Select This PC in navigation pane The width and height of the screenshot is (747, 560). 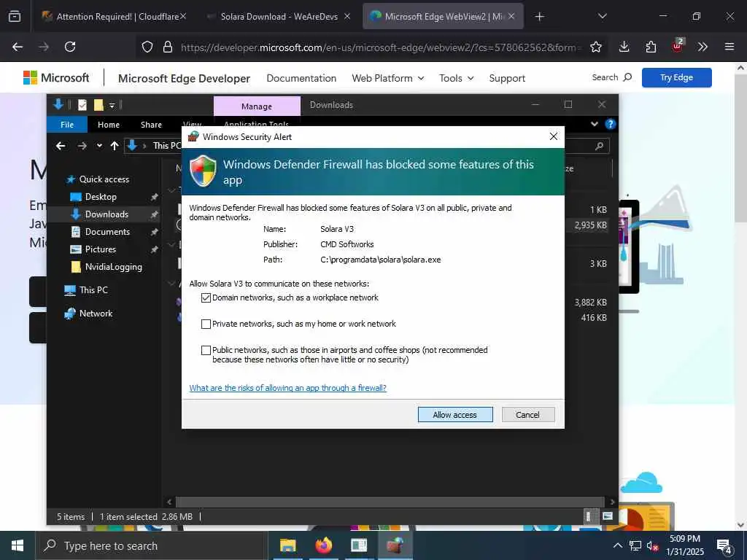click(x=93, y=290)
